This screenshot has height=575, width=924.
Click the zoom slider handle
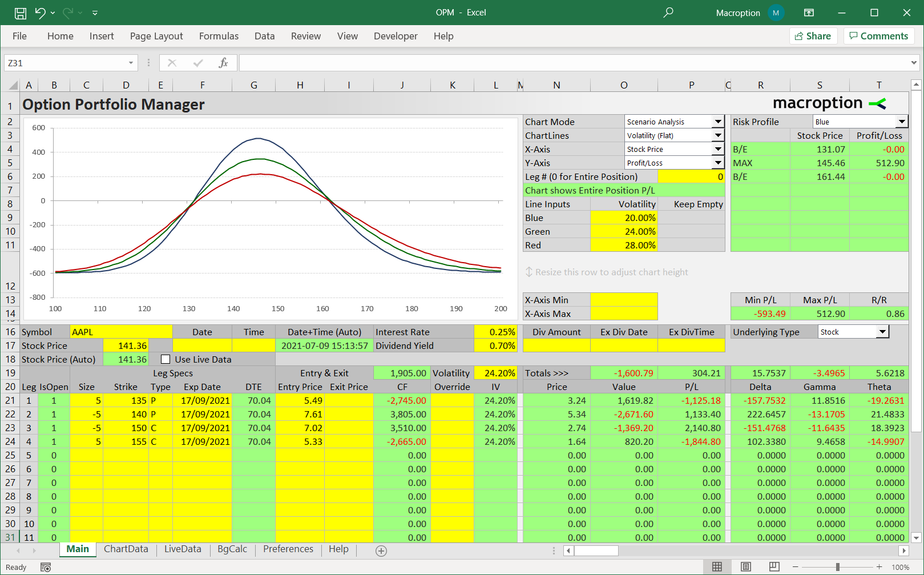tap(837, 567)
